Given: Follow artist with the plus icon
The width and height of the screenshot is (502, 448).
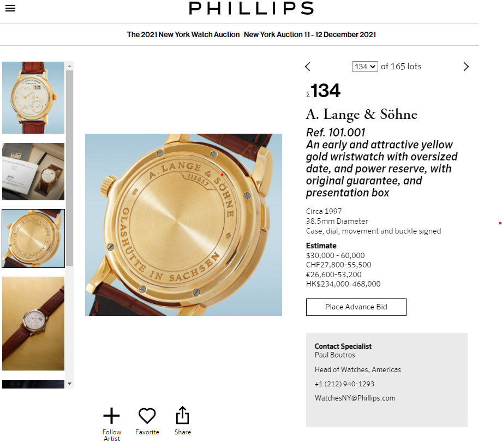Looking at the screenshot, I should pos(111,416).
